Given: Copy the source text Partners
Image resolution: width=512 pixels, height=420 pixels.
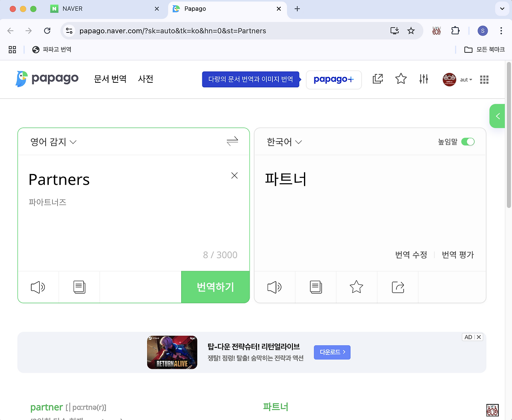Looking at the screenshot, I should (x=79, y=287).
